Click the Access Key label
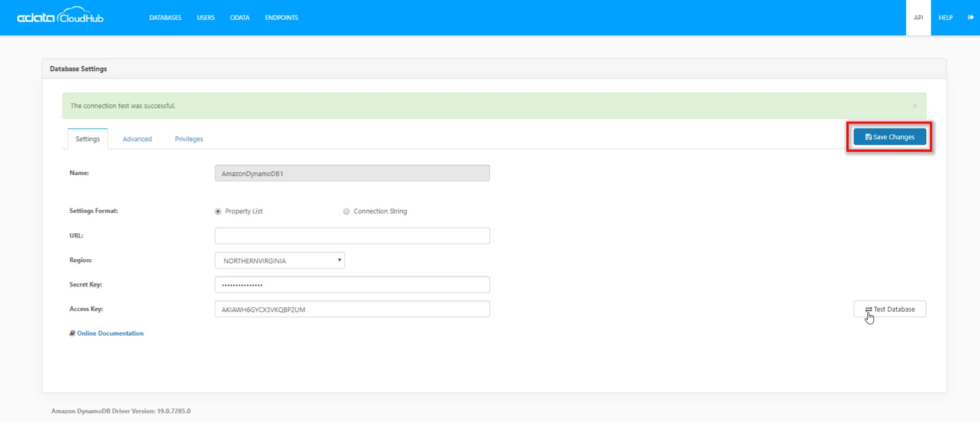The height and width of the screenshot is (422, 980). [86, 309]
